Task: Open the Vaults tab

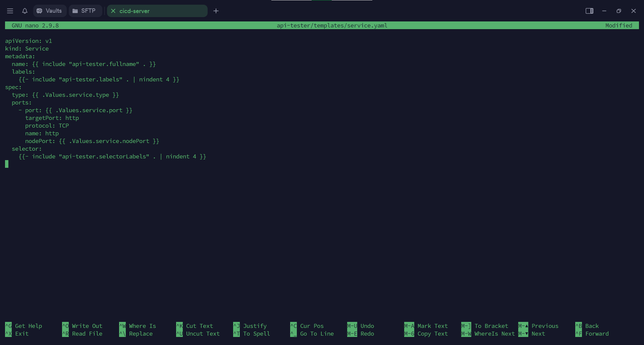Action: [49, 11]
